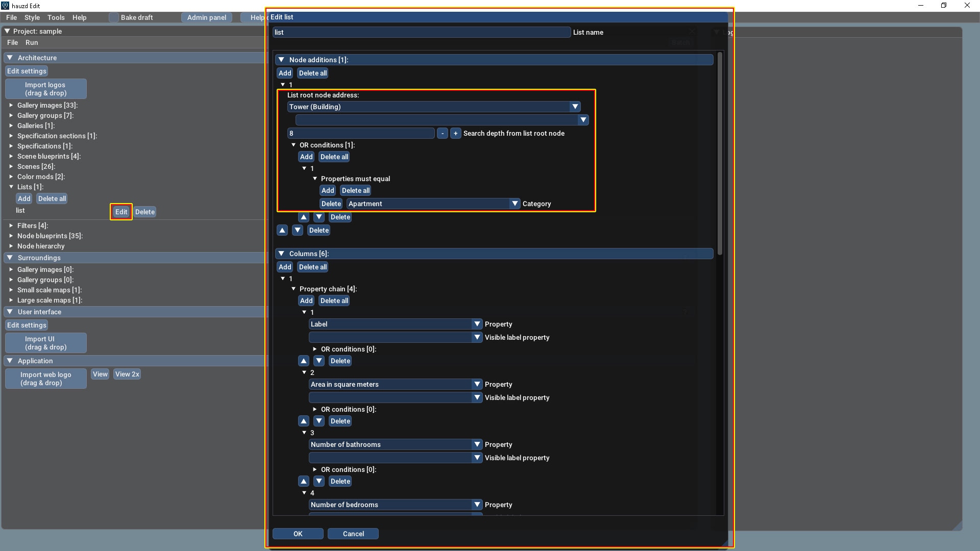Click plus stepper for search depth
This screenshot has width=980, height=551.
455,133
